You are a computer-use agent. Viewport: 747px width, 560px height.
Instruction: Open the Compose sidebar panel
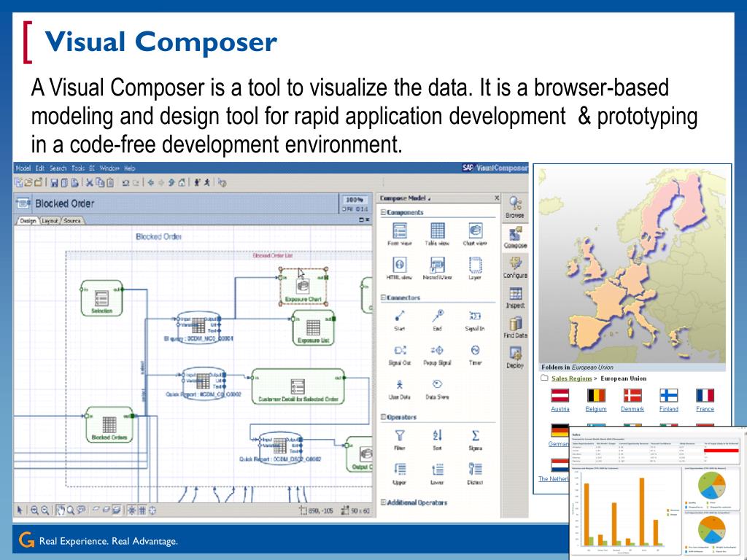[x=515, y=238]
